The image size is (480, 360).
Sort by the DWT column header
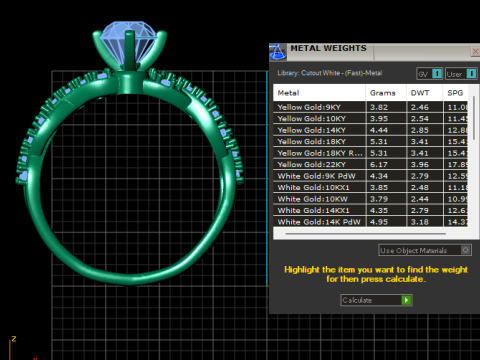tap(424, 93)
